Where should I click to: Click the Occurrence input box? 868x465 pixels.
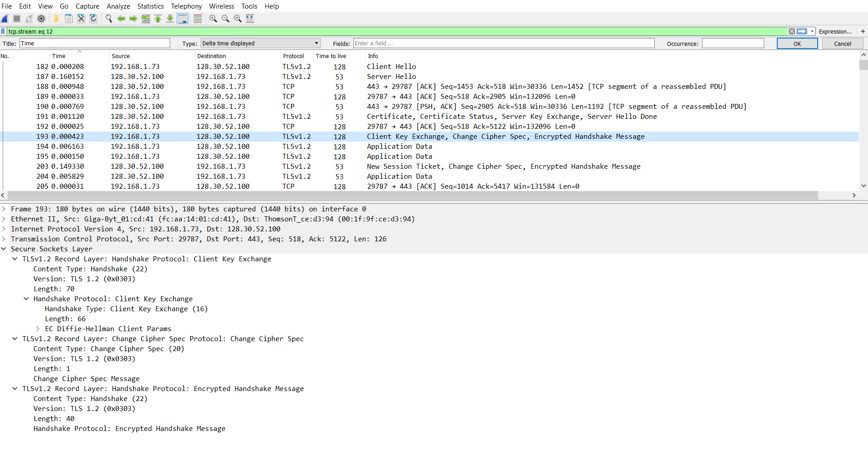point(733,44)
